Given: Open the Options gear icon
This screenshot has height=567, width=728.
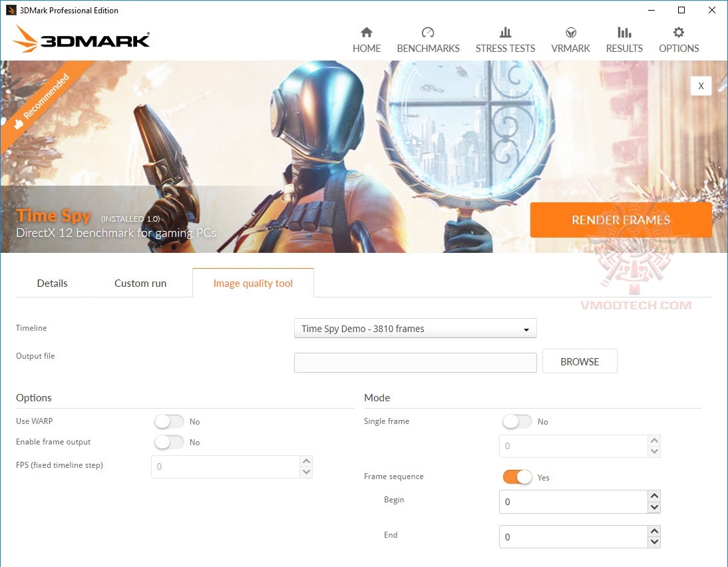Looking at the screenshot, I should coord(678,32).
